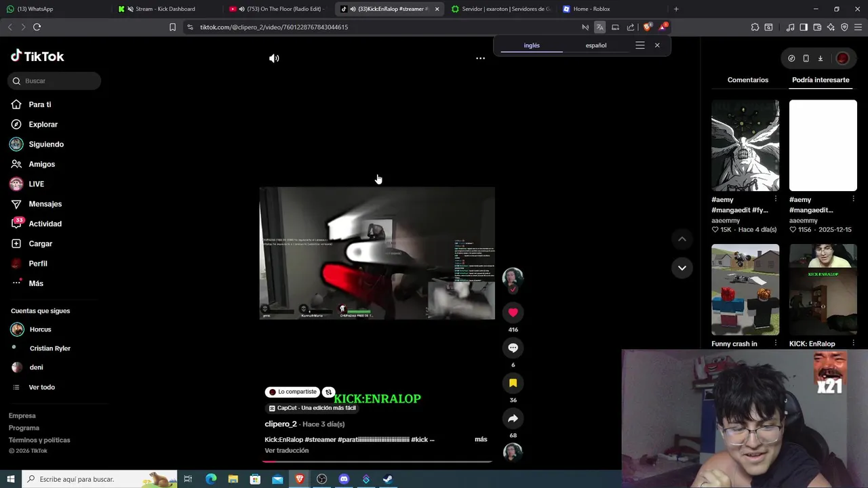868x488 pixels.
Task: Select español in the translate popup
Action: pos(596,45)
